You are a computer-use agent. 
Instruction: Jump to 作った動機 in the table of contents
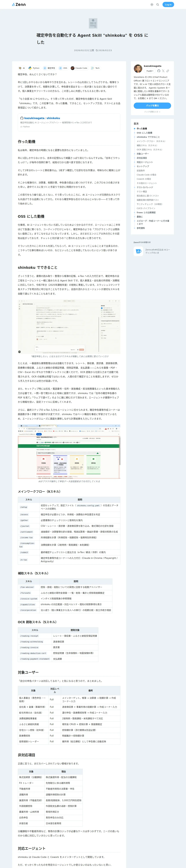142,129
